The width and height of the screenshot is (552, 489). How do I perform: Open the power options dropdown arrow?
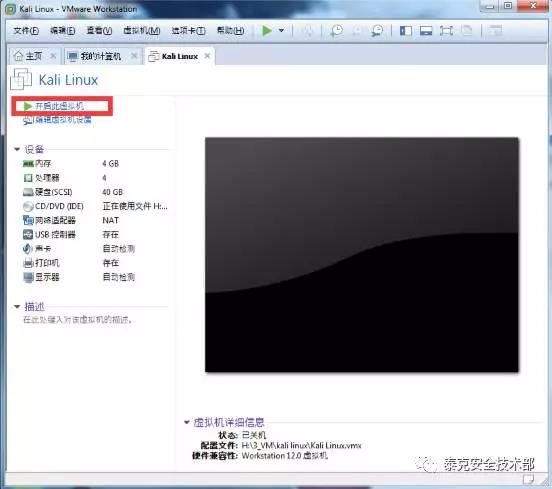281,31
